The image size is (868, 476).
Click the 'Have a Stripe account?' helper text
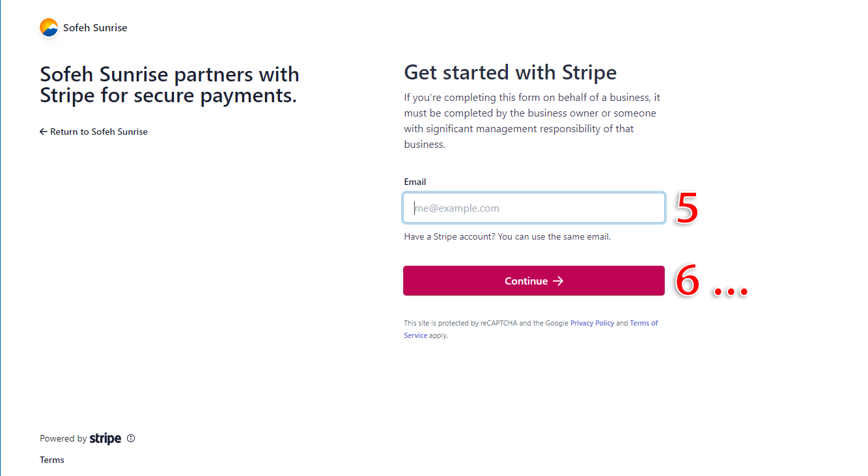coord(507,236)
